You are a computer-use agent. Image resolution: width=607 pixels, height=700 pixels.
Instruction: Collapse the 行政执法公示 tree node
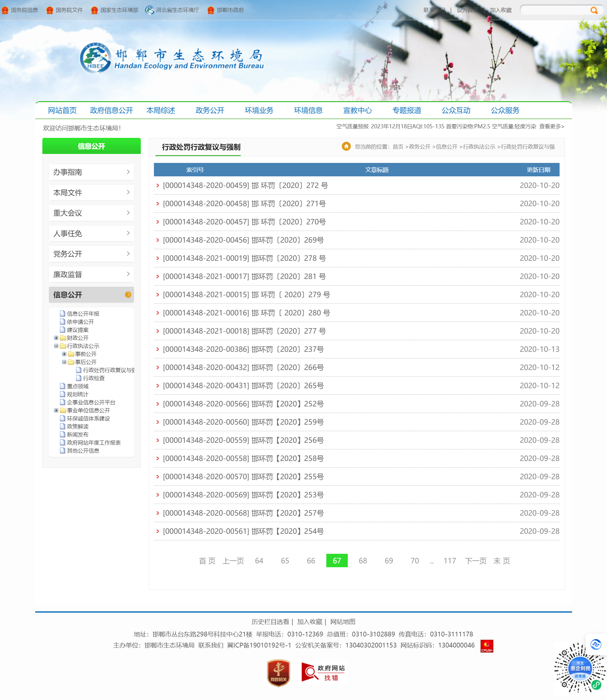pyautogui.click(x=56, y=346)
